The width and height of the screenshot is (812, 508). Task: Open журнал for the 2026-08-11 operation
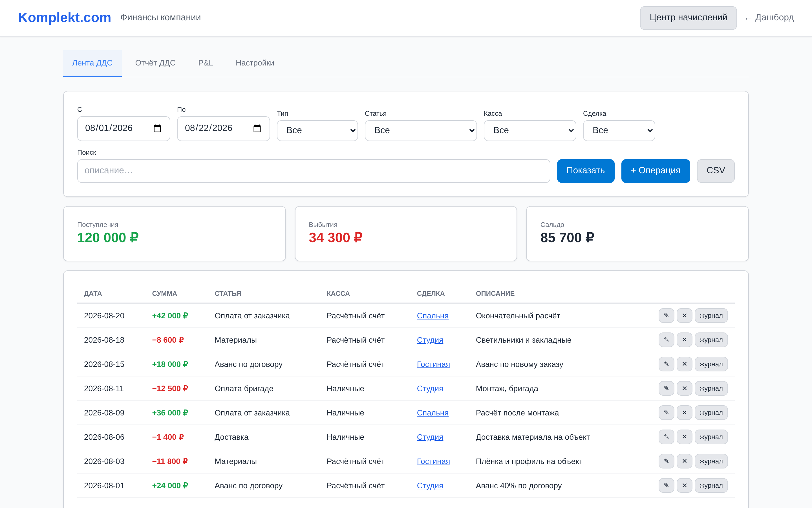pyautogui.click(x=711, y=388)
